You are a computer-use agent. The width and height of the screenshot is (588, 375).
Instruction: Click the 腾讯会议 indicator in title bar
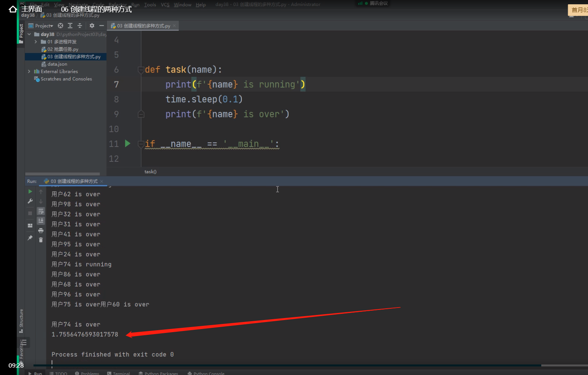(x=373, y=4)
